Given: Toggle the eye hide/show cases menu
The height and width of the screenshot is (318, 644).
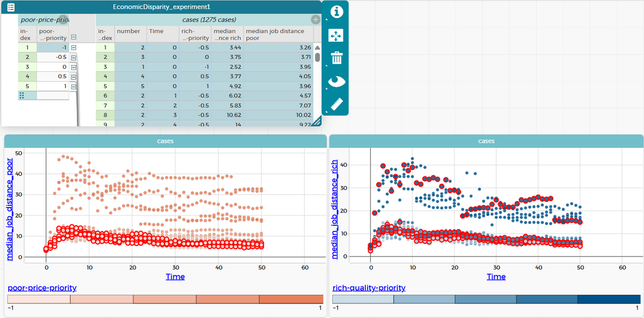Looking at the screenshot, I should (x=336, y=80).
